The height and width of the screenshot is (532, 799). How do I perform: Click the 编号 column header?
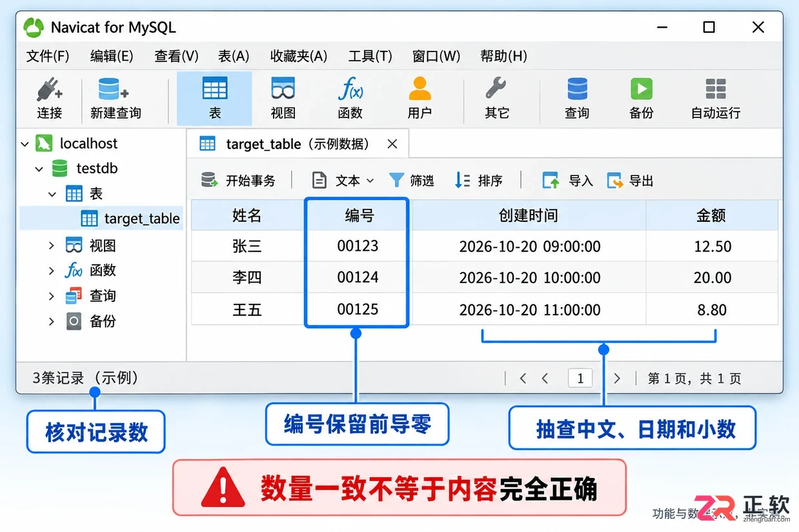pos(358,215)
